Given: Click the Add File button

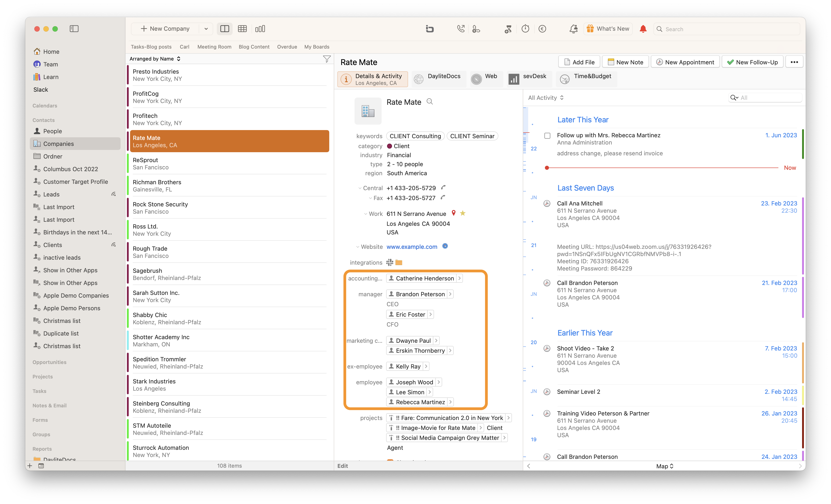Looking at the screenshot, I should [x=579, y=62].
